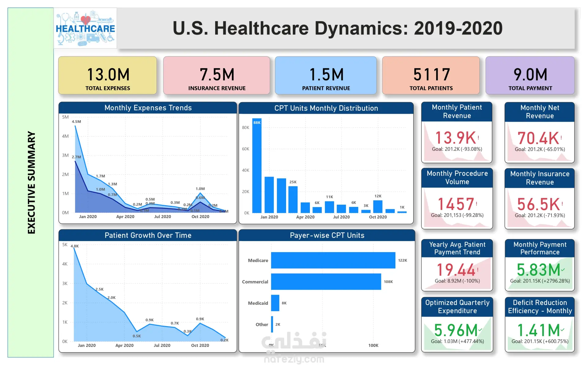
Task: Click red alert icon on Monthly Patient Revenue
Action: tap(478, 138)
